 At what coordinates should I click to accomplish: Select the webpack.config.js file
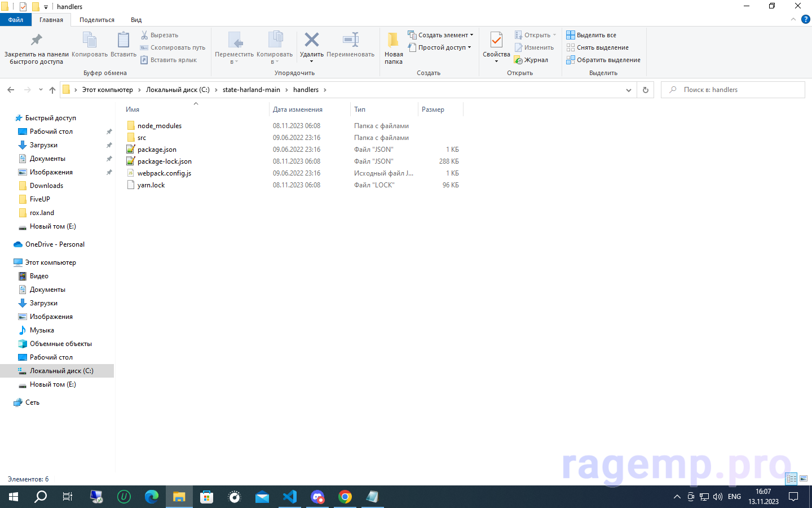tap(164, 173)
